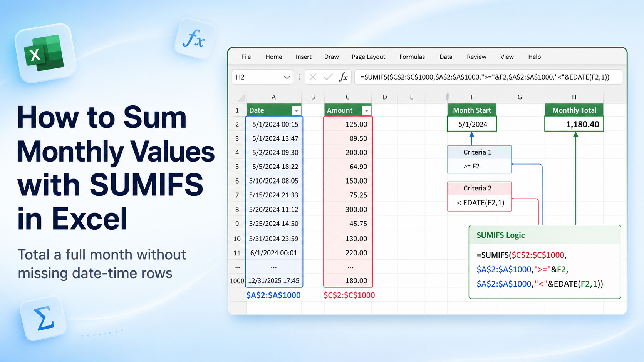644x362 pixels.
Task: Click cell with 12/31/2025 17:45
Action: coord(274,281)
